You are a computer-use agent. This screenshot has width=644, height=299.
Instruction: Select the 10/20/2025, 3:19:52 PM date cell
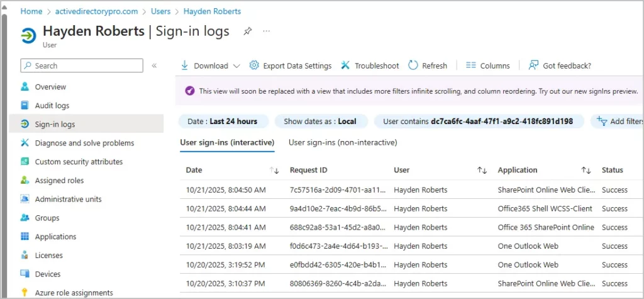click(226, 265)
